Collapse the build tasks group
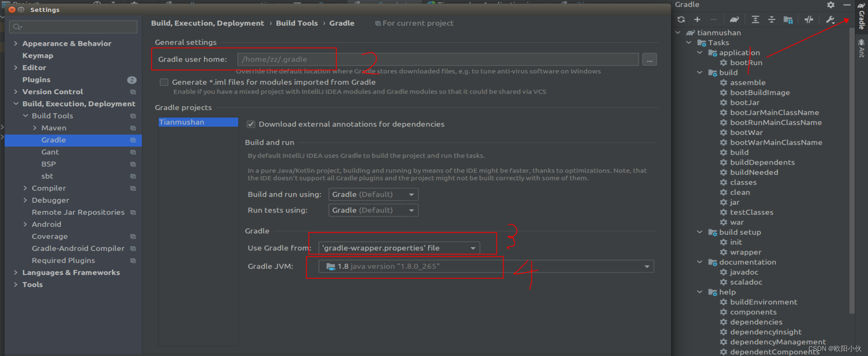 pyautogui.click(x=700, y=73)
